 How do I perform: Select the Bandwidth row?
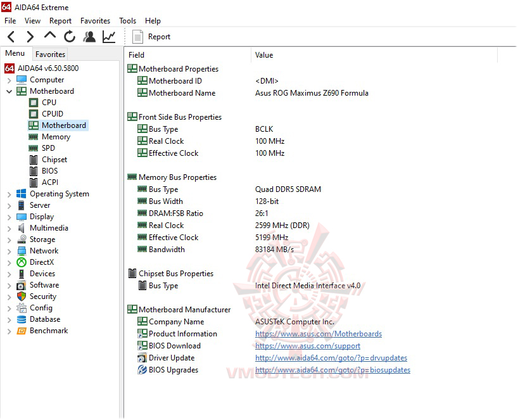(x=167, y=250)
